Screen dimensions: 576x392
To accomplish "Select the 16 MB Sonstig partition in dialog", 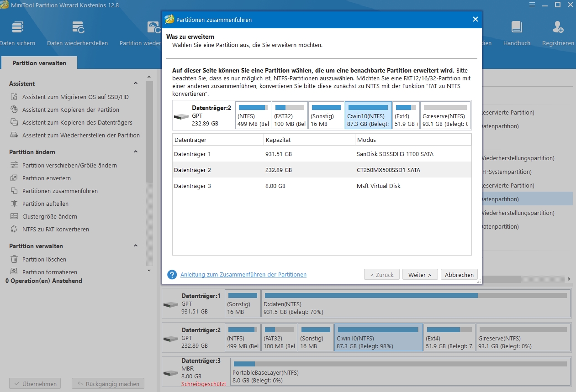I will click(326, 115).
